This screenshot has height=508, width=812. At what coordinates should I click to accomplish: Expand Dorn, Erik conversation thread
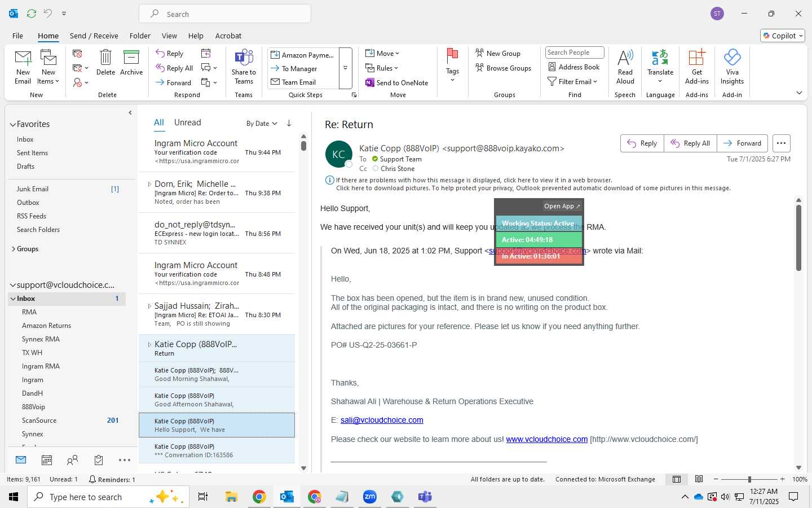tap(149, 184)
